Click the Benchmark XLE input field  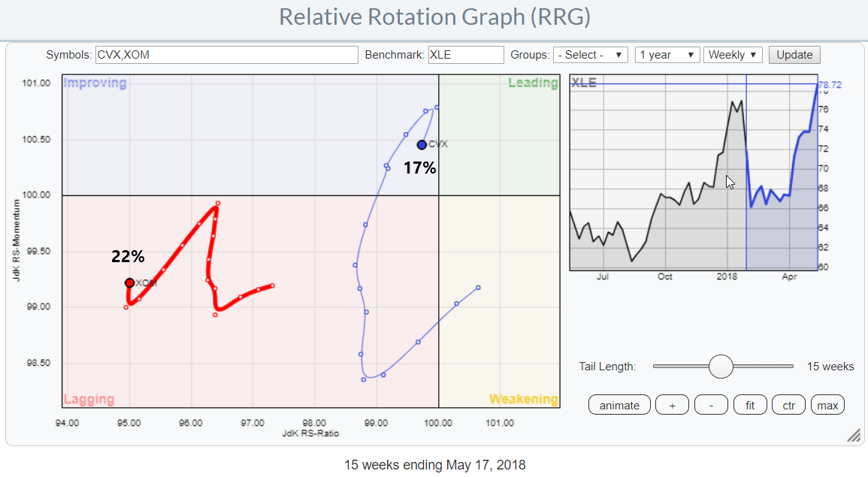466,55
